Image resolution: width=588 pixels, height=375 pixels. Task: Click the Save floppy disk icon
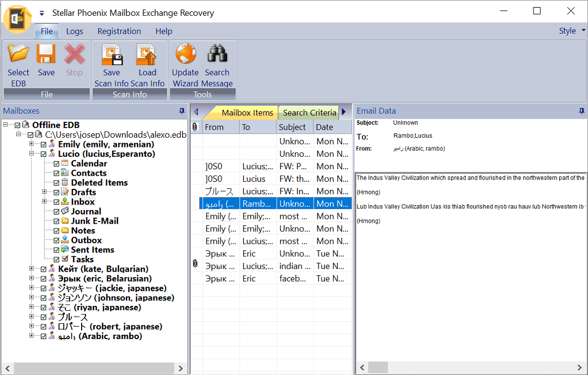point(46,53)
